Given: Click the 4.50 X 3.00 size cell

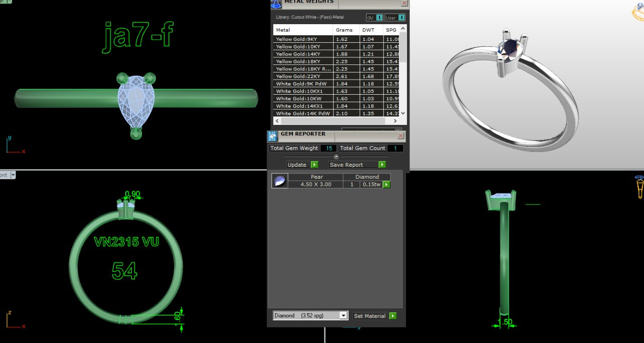Looking at the screenshot, I should click(x=316, y=185).
